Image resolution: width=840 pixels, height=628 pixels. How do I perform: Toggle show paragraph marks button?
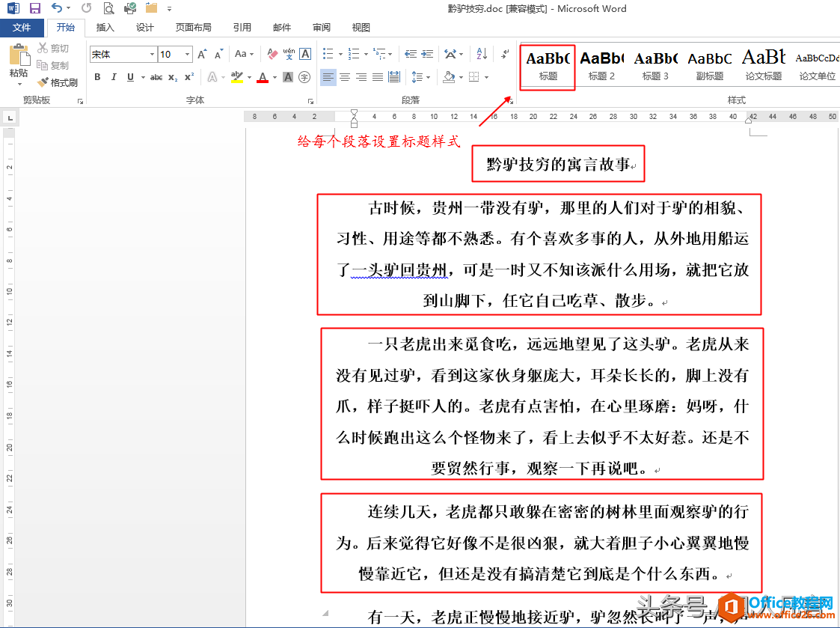point(505,54)
